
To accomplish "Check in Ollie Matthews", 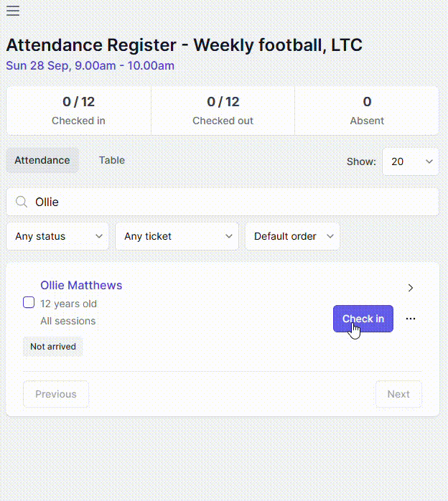I will tap(363, 319).
